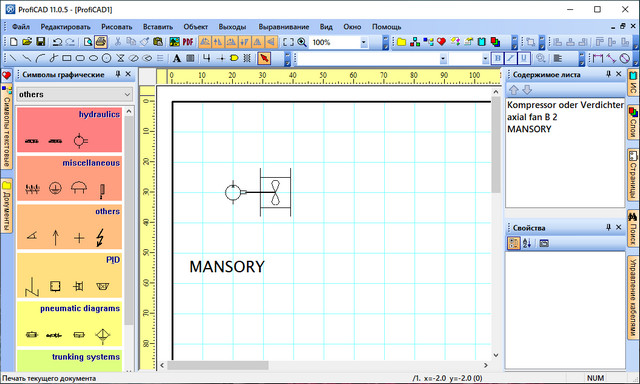Select 'axial fan B 2' in sheet contents
The height and width of the screenshot is (384, 640).
(x=532, y=117)
